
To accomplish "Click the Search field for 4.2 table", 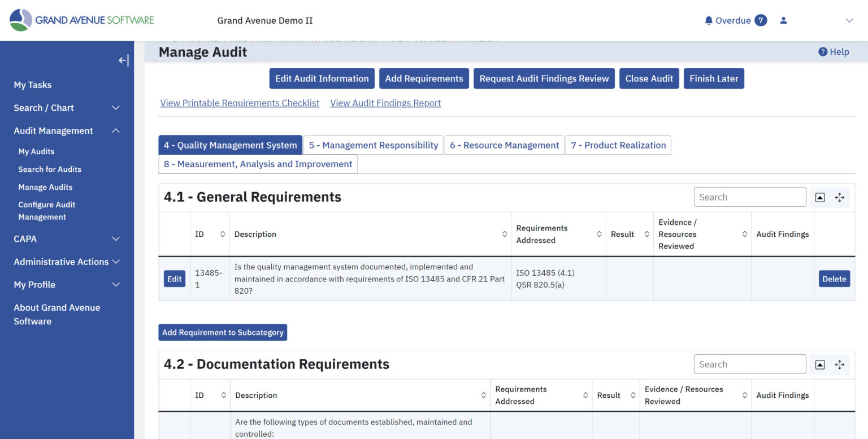I will pos(750,364).
